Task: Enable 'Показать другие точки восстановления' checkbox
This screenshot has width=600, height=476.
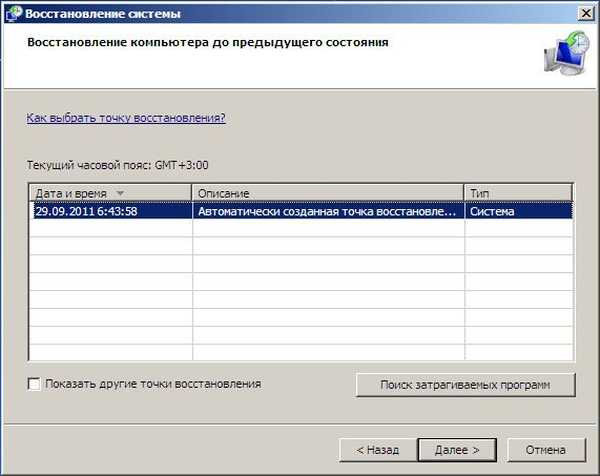Action: click(x=34, y=384)
